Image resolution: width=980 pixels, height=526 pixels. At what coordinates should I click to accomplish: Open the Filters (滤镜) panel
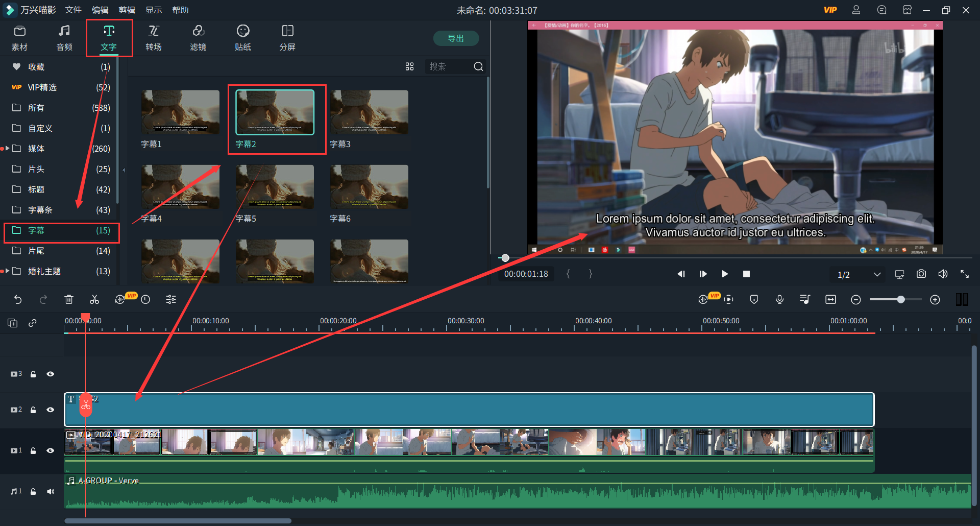point(198,38)
